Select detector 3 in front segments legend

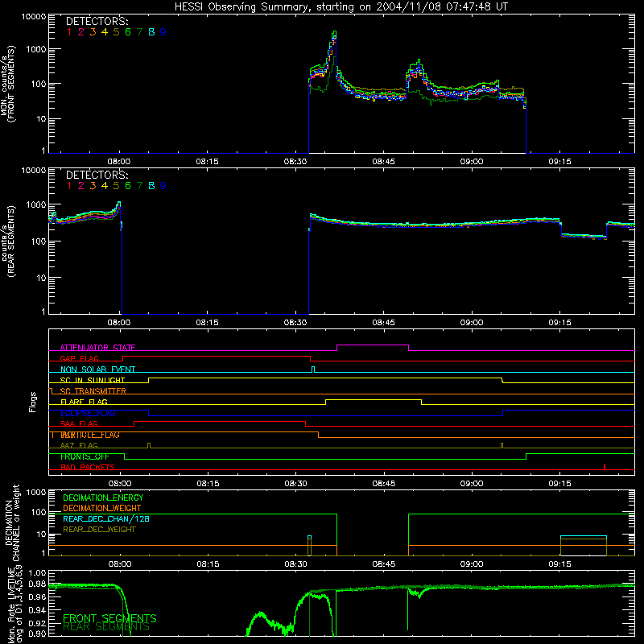[93, 31]
